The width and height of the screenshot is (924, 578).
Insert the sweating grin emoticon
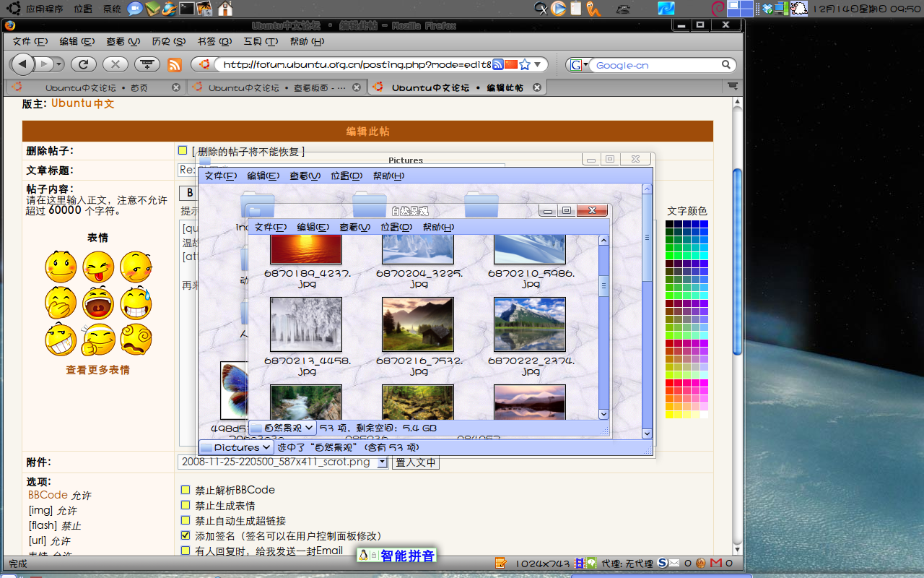click(136, 303)
